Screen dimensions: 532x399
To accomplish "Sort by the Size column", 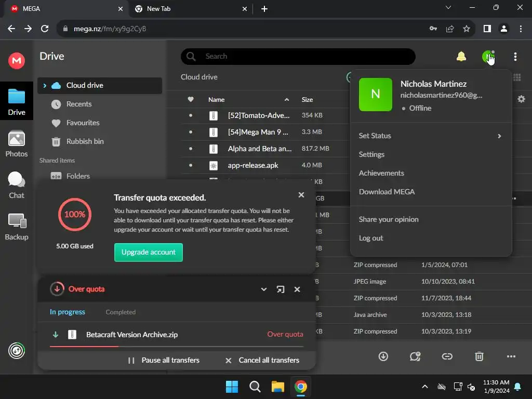I will pos(307,100).
